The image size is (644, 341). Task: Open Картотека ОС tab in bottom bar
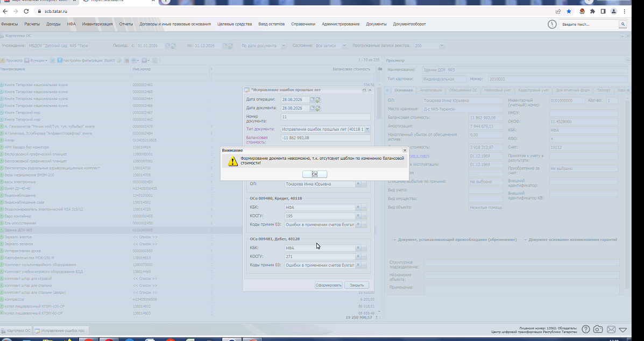16,330
